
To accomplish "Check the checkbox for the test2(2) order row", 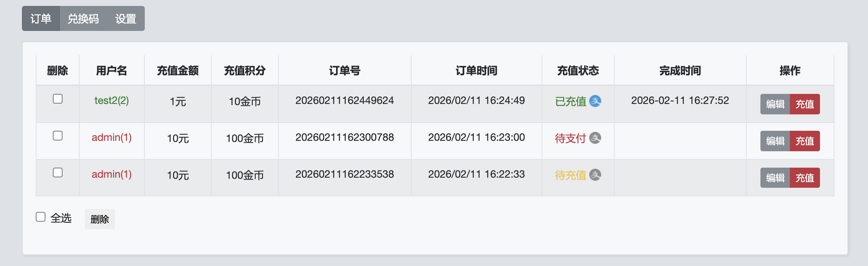I will coord(57,99).
